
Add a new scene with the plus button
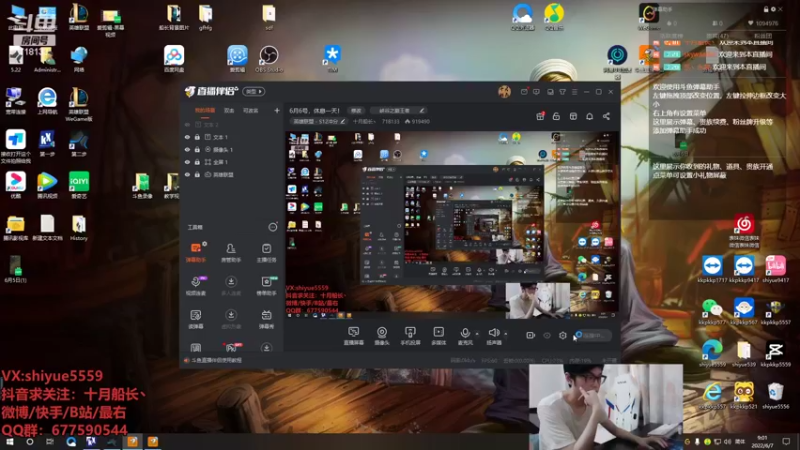277,110
